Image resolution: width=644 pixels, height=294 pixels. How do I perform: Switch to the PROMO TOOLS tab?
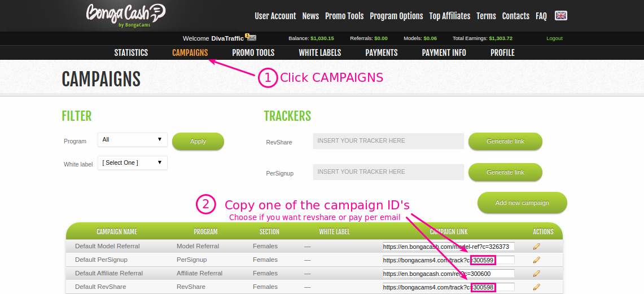pos(253,53)
